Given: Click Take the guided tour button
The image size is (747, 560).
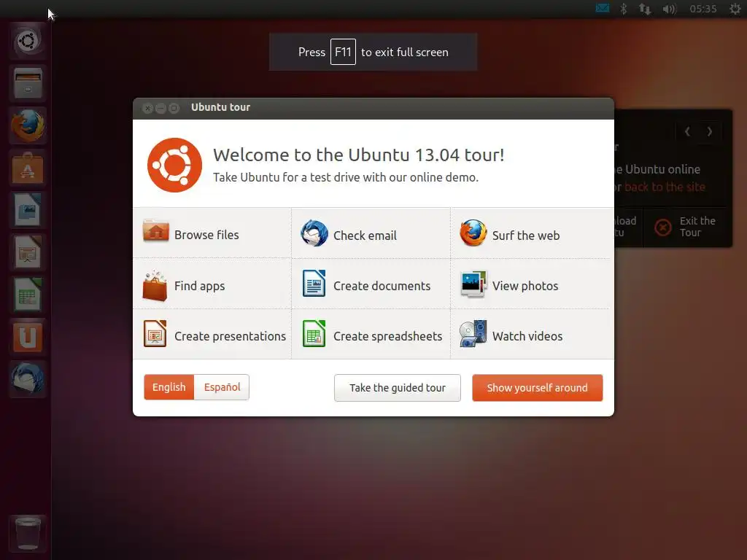Looking at the screenshot, I should tap(398, 388).
